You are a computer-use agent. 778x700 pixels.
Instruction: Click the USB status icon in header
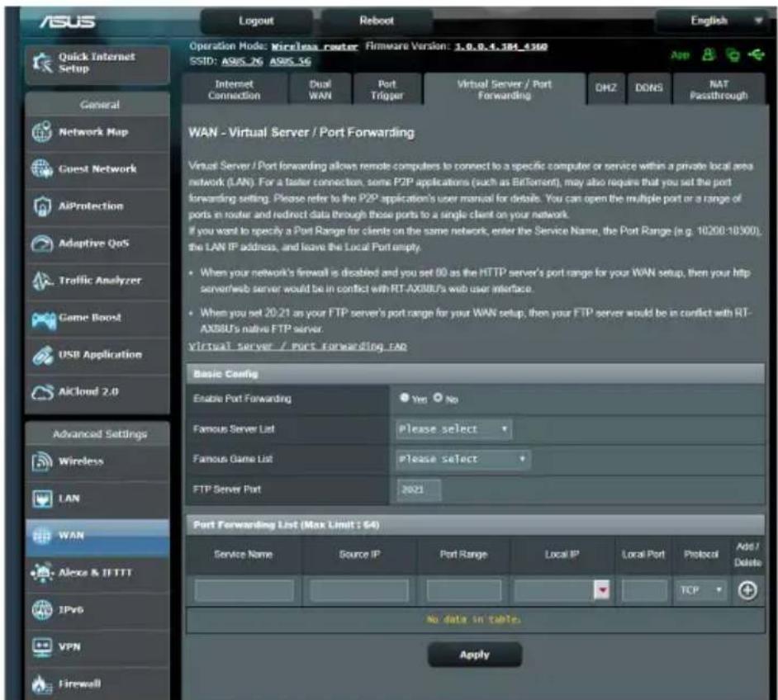tap(757, 54)
